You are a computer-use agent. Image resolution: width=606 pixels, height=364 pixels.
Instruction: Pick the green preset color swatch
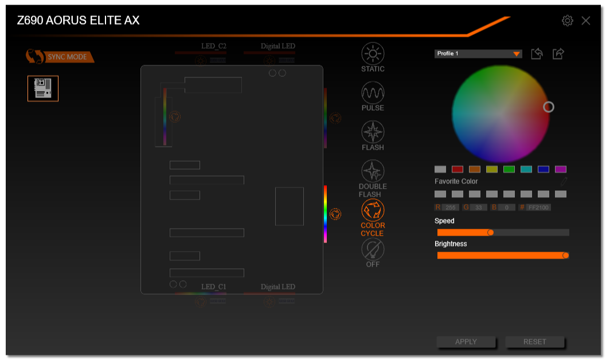pyautogui.click(x=509, y=169)
